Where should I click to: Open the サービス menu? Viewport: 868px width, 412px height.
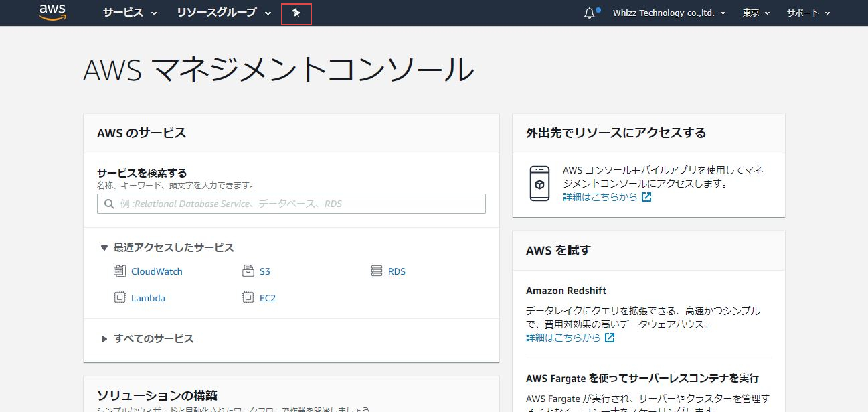[x=124, y=12]
